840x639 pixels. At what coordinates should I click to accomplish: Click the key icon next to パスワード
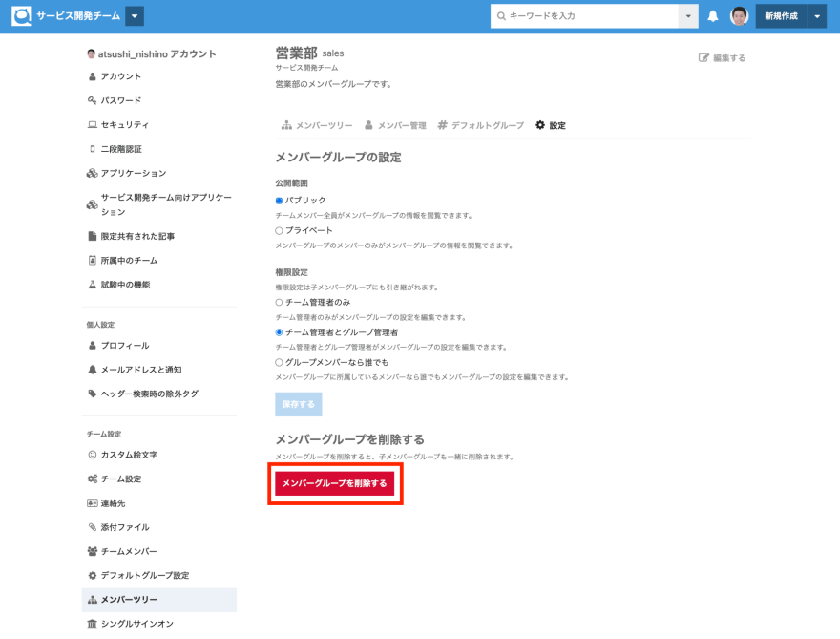click(x=93, y=100)
